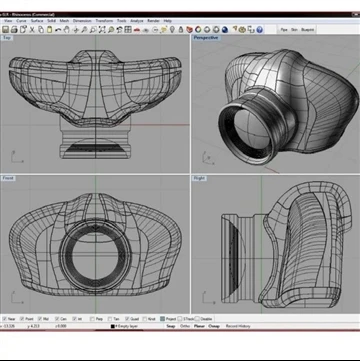Open Help via blue question icon
360x361 pixels.
coord(260,29)
